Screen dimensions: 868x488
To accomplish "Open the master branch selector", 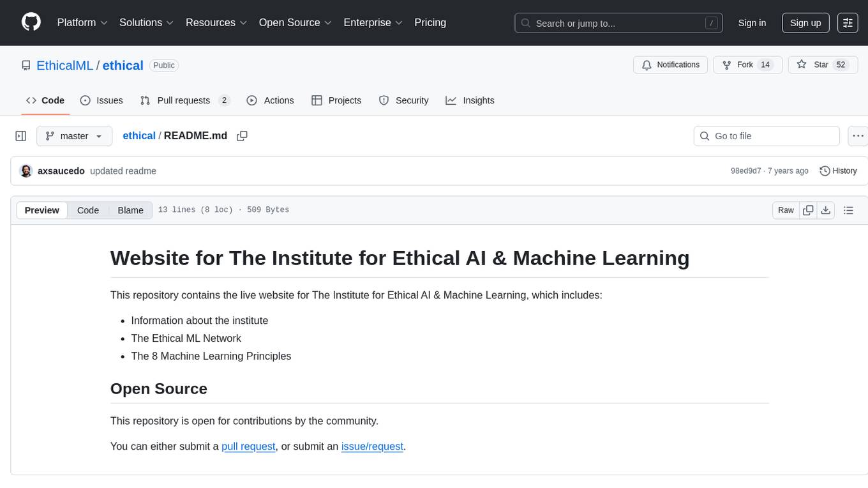I will [75, 136].
